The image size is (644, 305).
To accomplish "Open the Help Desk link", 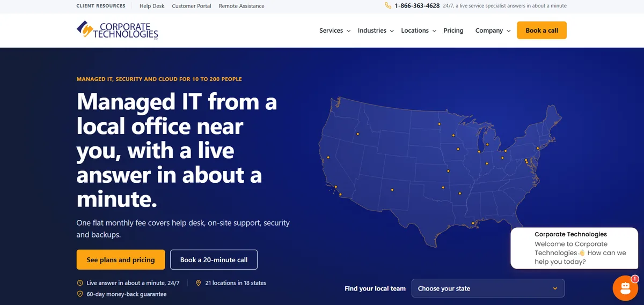I will [152, 6].
